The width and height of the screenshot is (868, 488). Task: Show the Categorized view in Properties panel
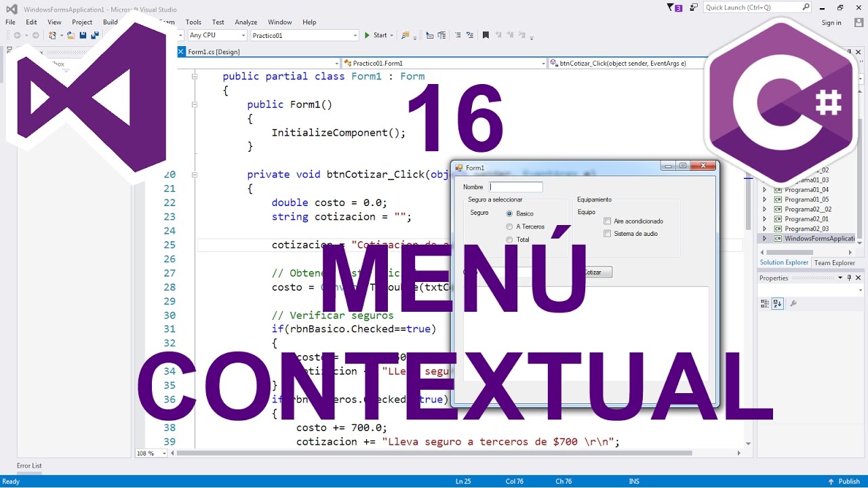(765, 304)
